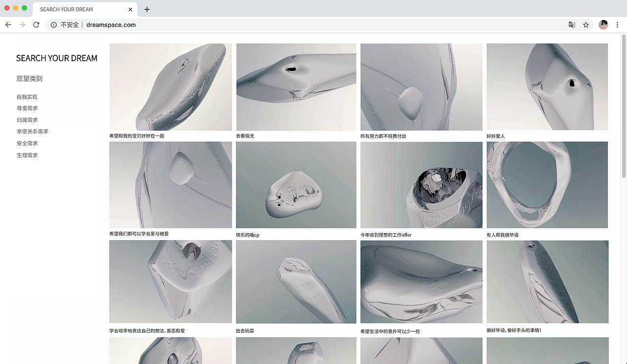Click caption 希望和我的宝贝好好在一起

coord(137,136)
